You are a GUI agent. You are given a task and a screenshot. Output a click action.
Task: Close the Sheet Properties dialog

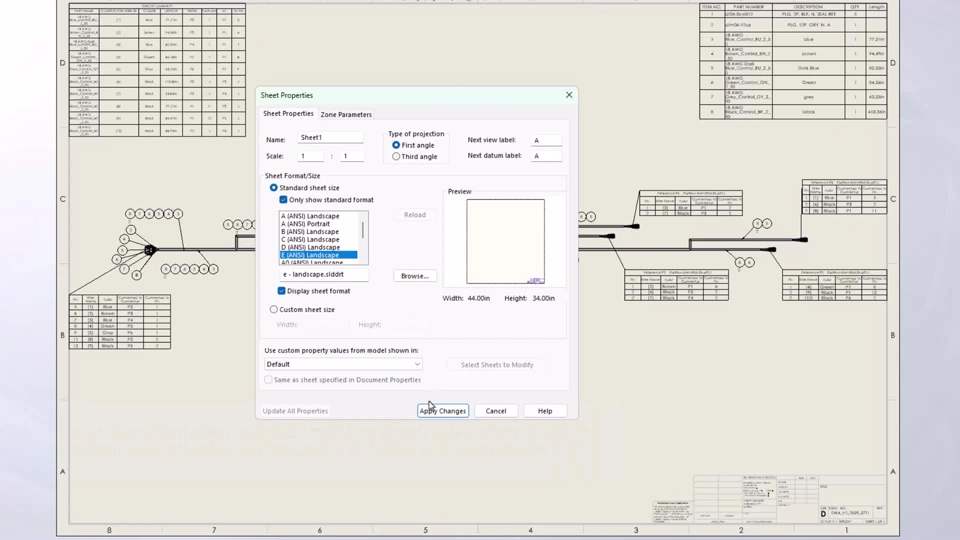569,95
